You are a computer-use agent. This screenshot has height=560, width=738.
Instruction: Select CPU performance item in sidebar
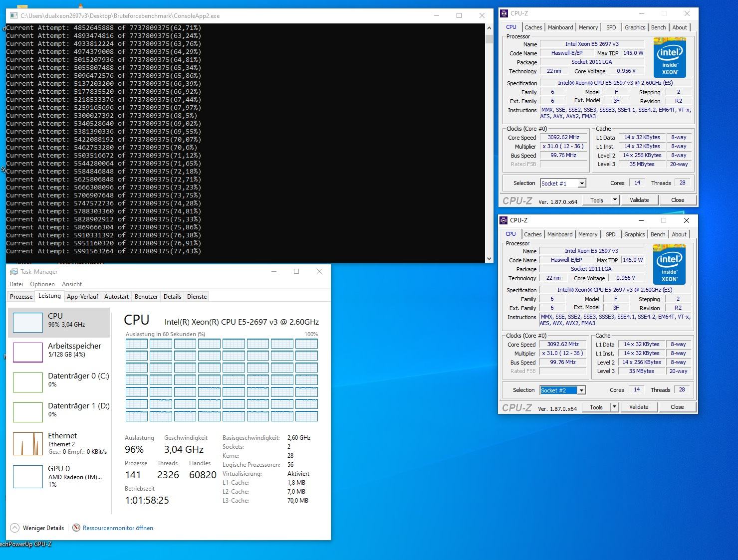pyautogui.click(x=59, y=322)
